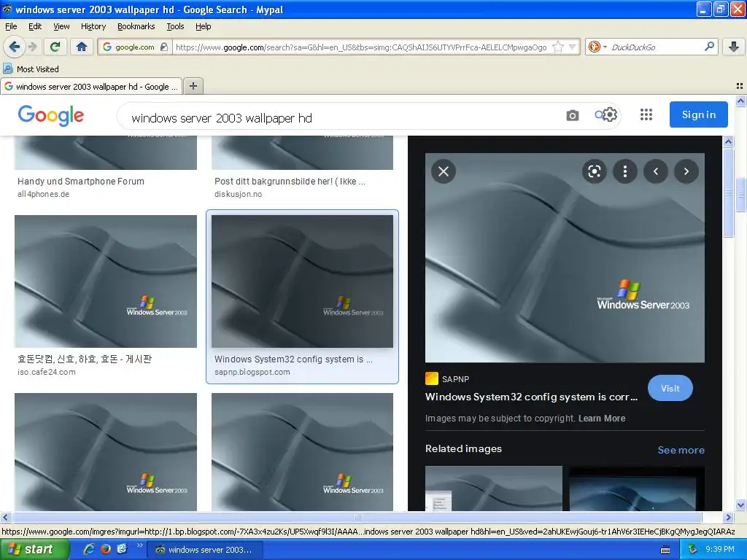Open the Most Visited bookmarks folder
The image size is (747, 560).
pyautogui.click(x=31, y=69)
